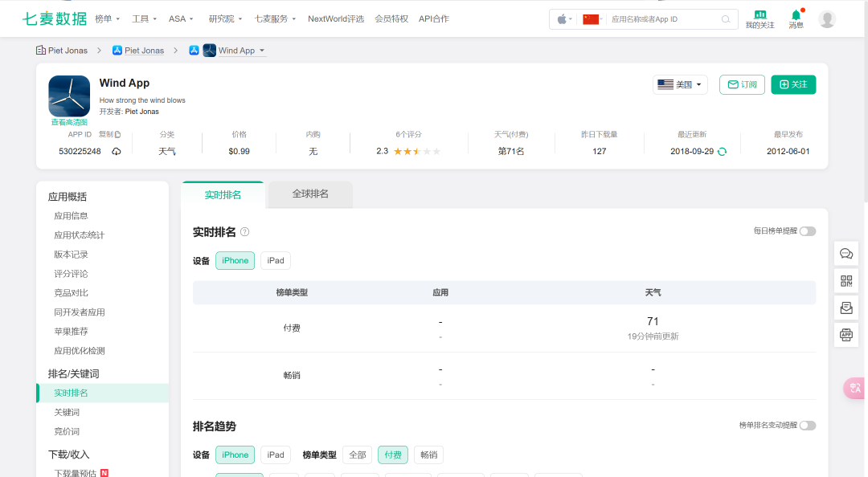Click 关注 button
The height and width of the screenshot is (477, 868).
pyautogui.click(x=793, y=84)
